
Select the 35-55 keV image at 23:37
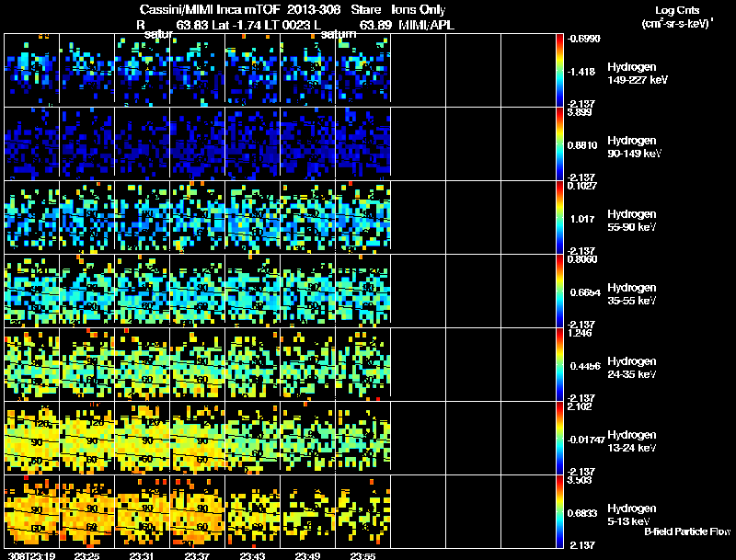pyautogui.click(x=197, y=291)
